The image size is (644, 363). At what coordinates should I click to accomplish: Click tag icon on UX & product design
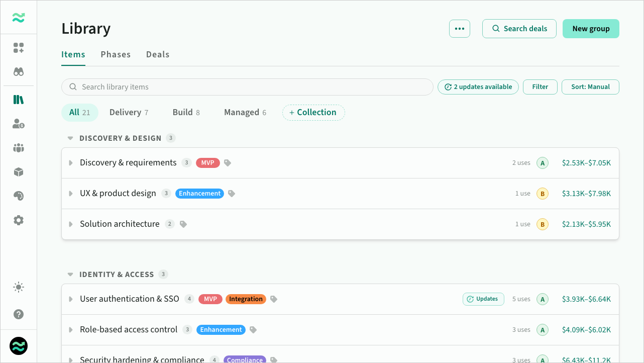coord(231,194)
